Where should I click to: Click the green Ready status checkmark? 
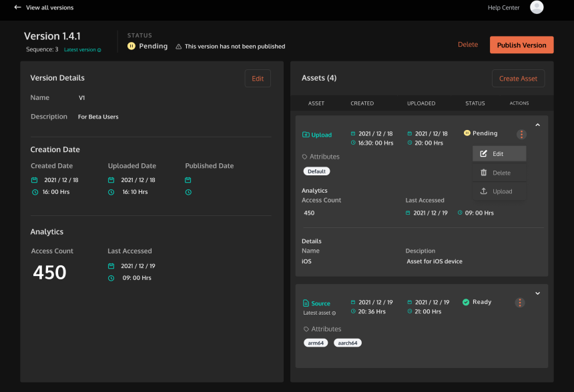[x=466, y=302]
